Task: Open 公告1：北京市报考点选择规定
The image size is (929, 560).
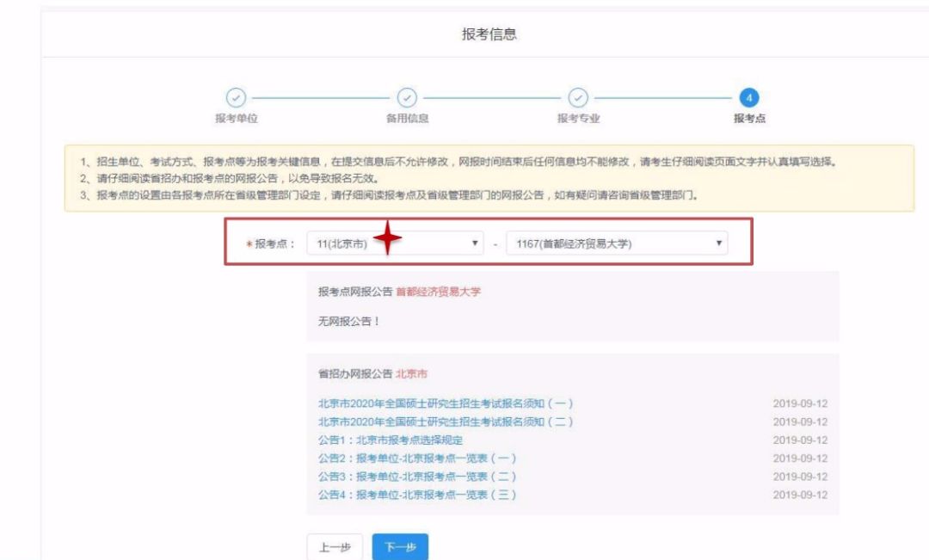Action: [391, 440]
